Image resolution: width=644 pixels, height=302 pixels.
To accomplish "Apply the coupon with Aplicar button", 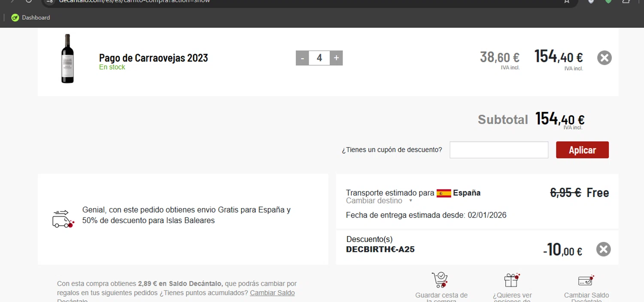I will coord(582,150).
